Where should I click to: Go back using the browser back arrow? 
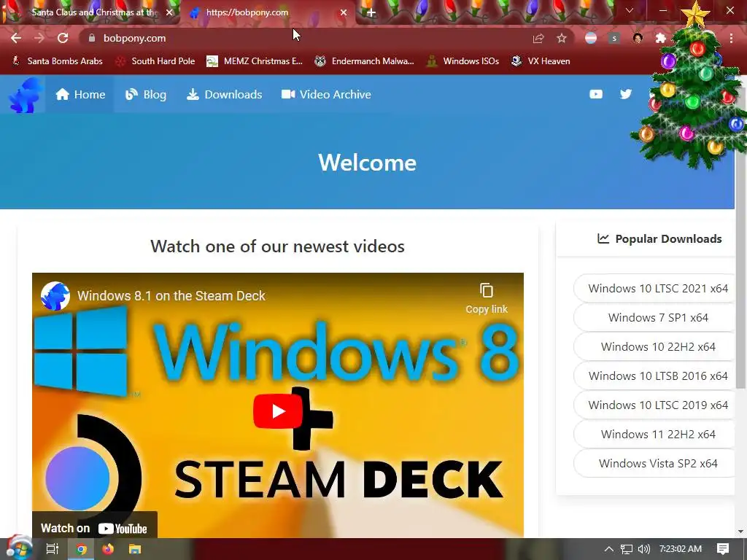16,38
